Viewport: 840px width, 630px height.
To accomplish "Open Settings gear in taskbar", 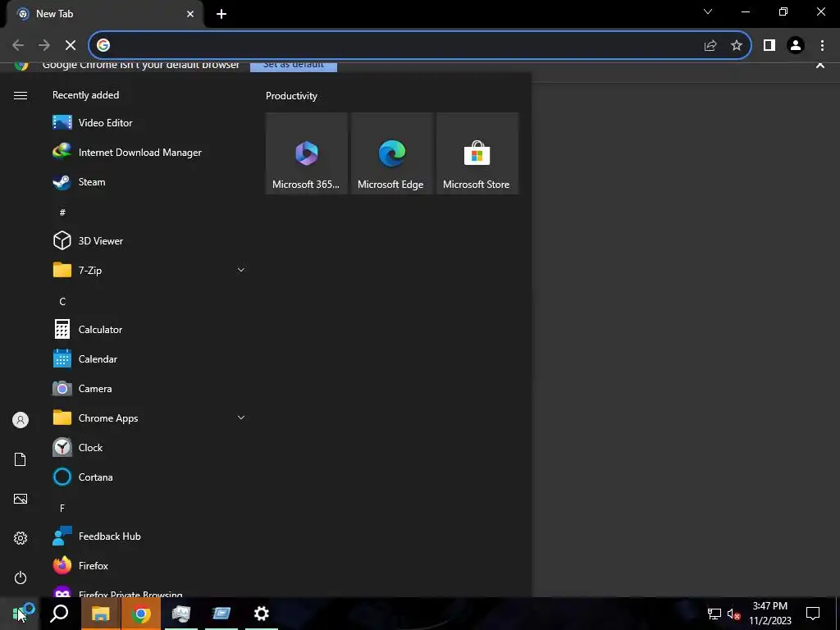I will click(x=262, y=614).
